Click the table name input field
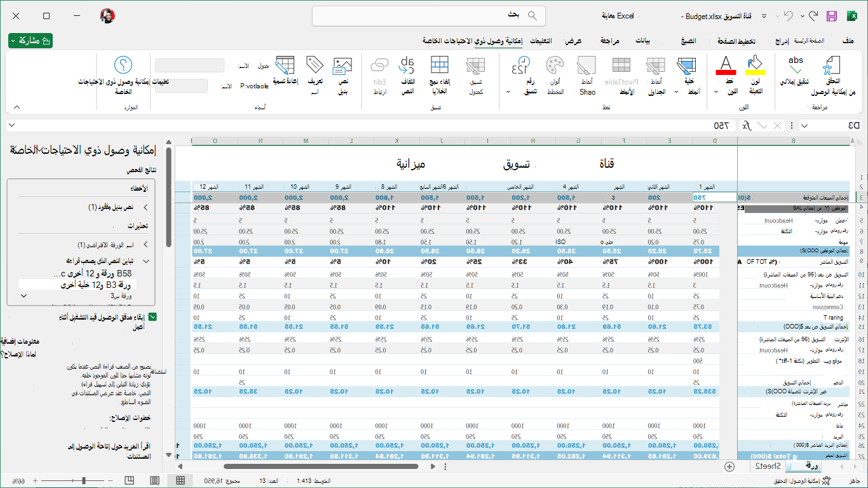The width and height of the screenshot is (868, 488). point(189,65)
